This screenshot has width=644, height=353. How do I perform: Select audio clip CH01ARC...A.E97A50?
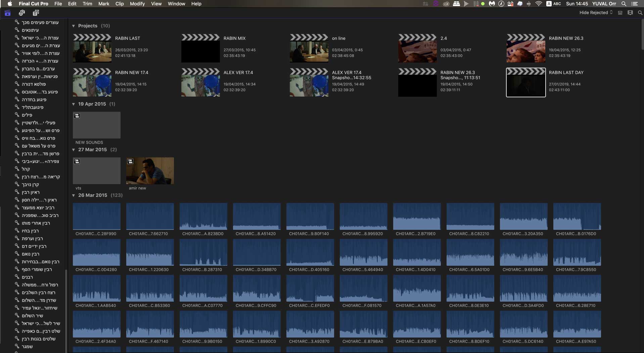577,324
